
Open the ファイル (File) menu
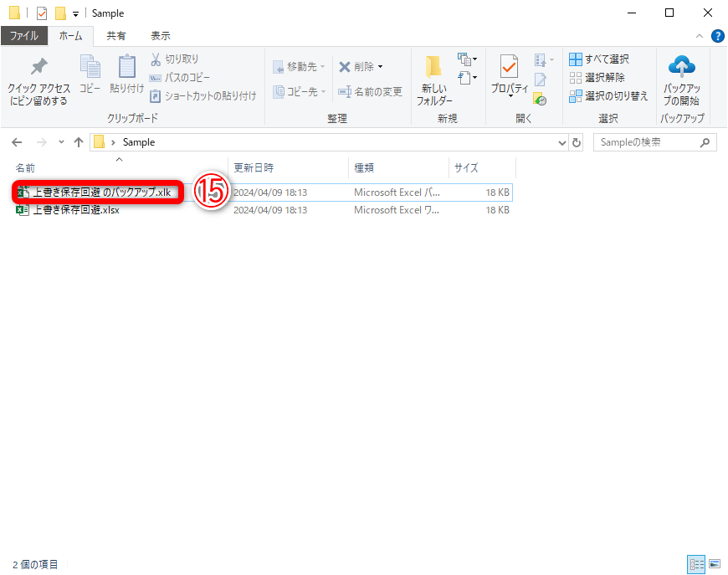pyautogui.click(x=24, y=35)
